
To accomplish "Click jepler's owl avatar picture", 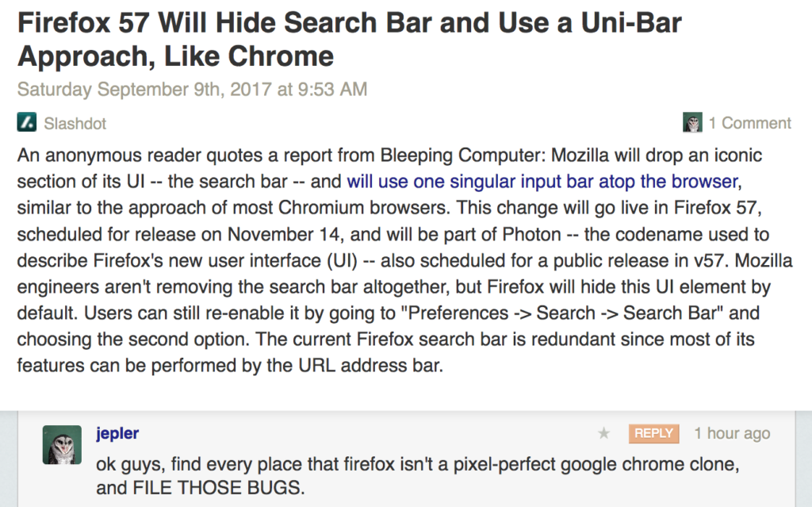I will point(61,445).
